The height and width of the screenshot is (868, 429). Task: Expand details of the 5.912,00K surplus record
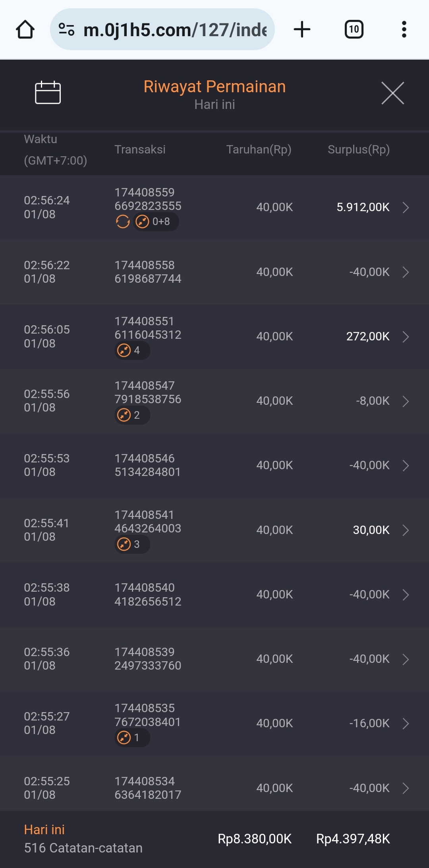[406, 208]
